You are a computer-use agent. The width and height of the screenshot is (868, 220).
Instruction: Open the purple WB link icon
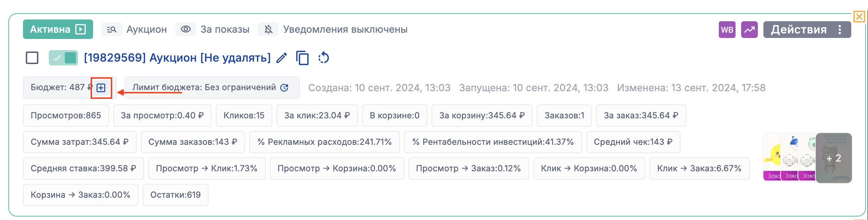(x=727, y=30)
